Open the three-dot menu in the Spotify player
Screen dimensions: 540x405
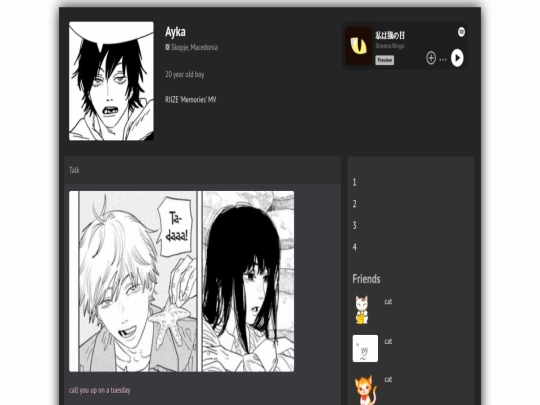tap(443, 59)
